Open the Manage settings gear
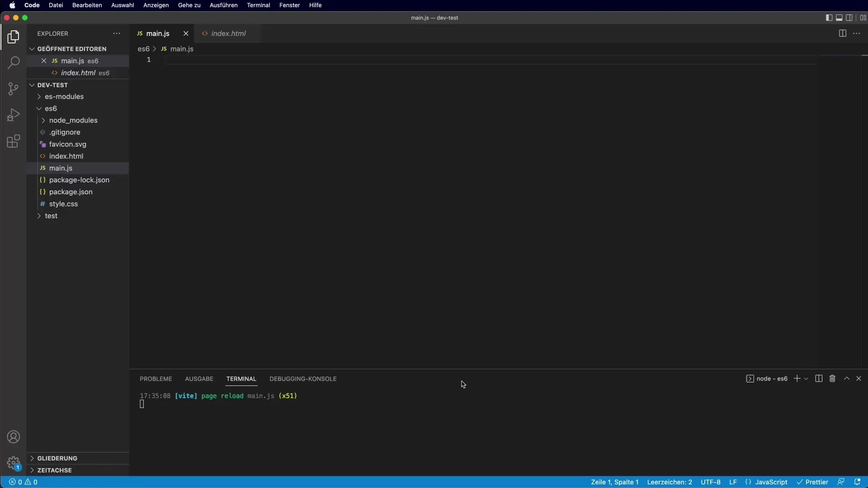The image size is (868, 488). [x=14, y=463]
